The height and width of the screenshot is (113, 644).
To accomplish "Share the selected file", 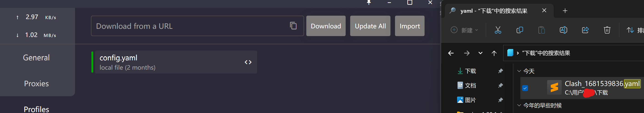I will point(585,30).
